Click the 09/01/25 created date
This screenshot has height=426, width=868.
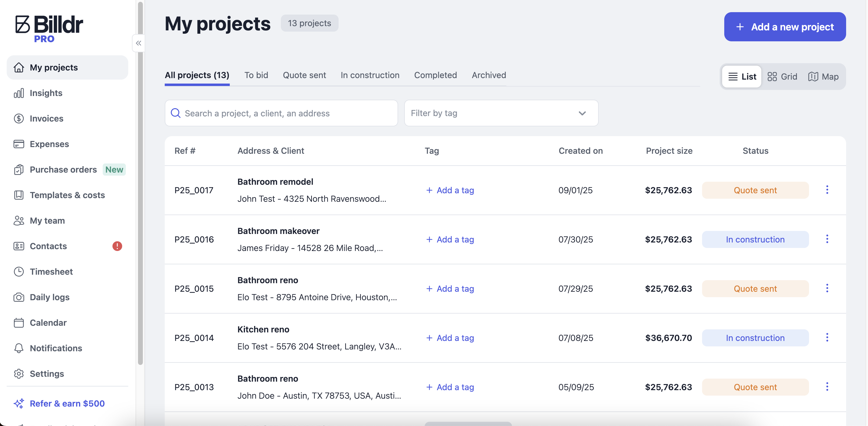coord(575,190)
